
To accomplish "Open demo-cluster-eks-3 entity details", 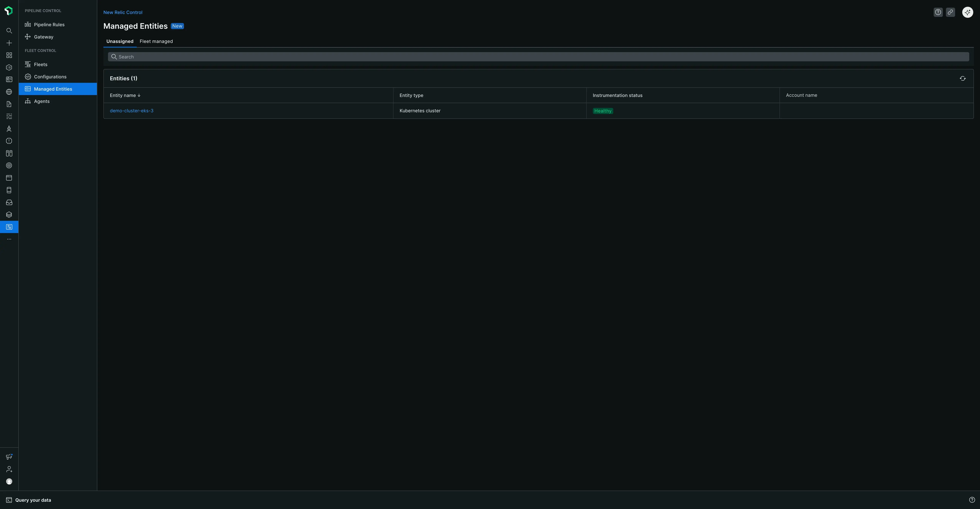I will [x=132, y=110].
